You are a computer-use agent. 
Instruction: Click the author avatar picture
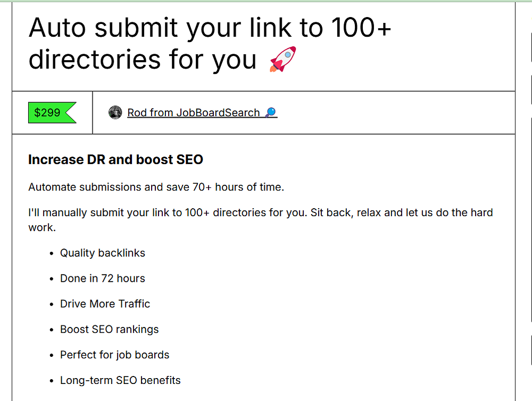[x=115, y=112]
